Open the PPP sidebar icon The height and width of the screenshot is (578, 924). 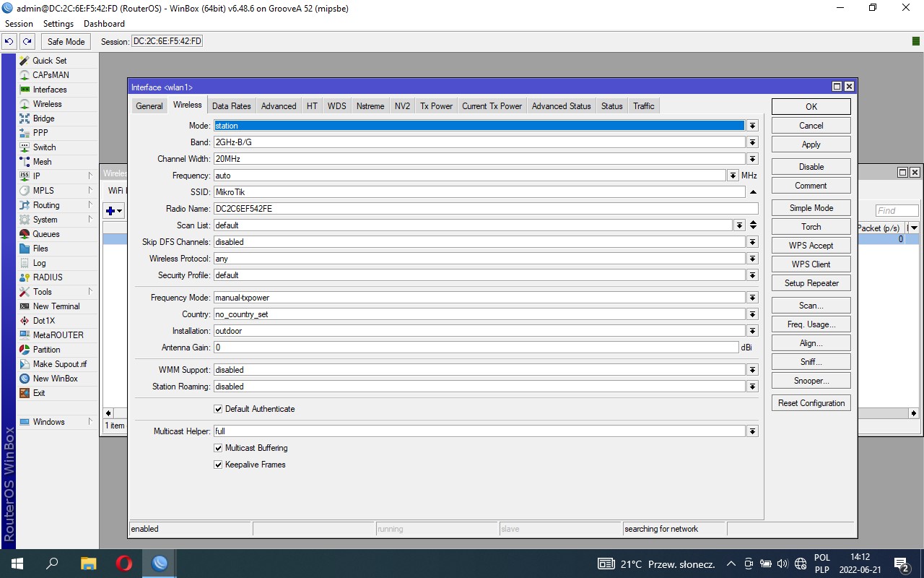click(x=25, y=133)
